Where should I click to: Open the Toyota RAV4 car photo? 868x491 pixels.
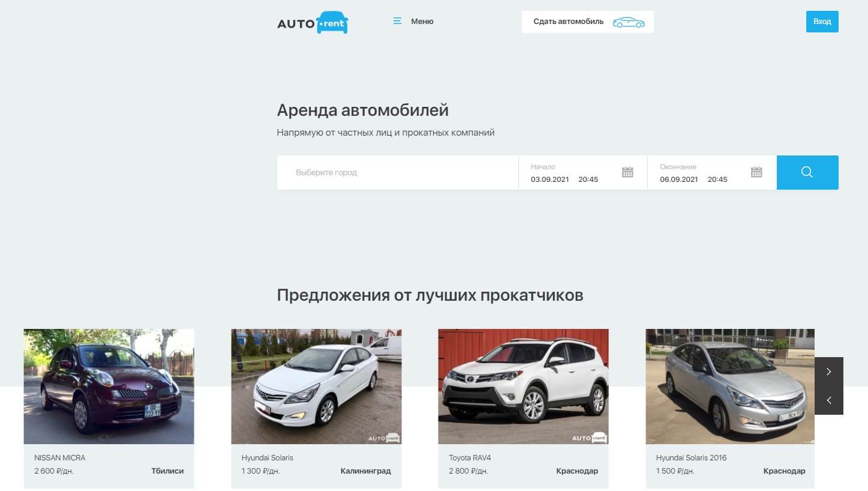pyautogui.click(x=523, y=386)
